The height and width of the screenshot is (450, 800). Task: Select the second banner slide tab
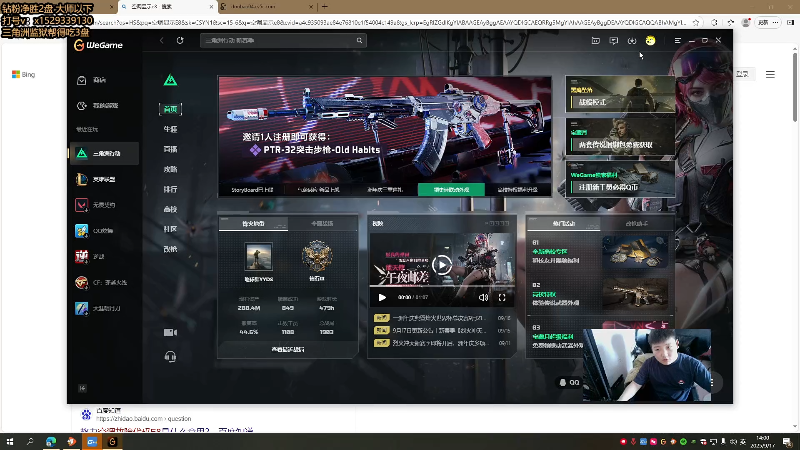[x=318, y=189]
